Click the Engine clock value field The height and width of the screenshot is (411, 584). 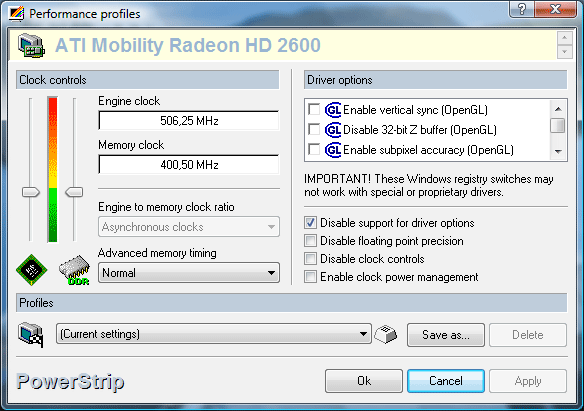189,121
